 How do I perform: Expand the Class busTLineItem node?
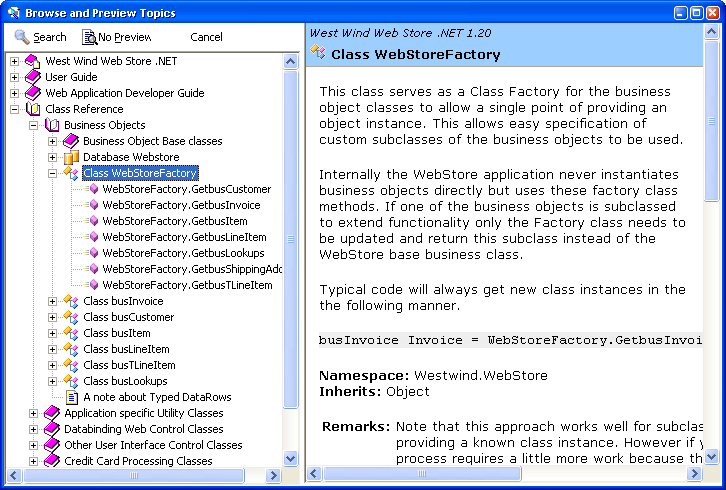(x=52, y=365)
